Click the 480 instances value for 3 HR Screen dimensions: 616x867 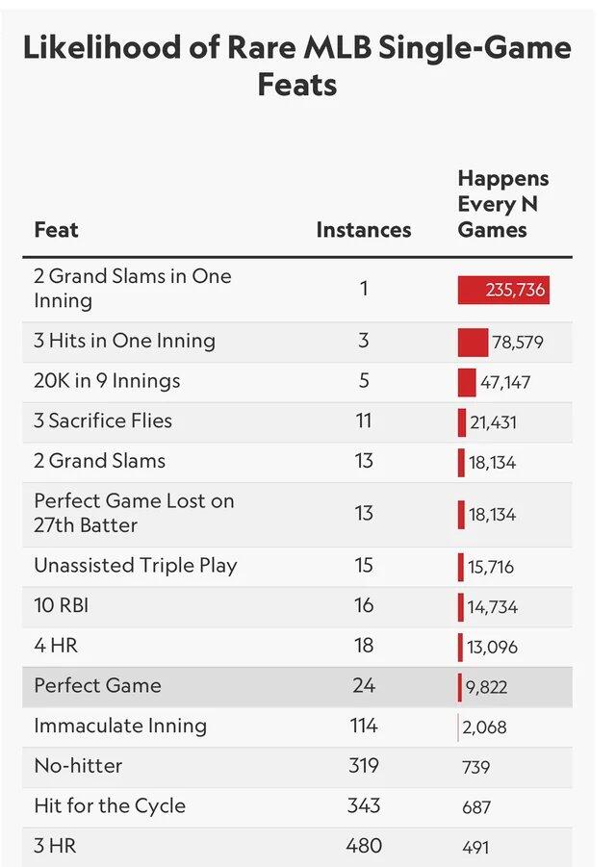click(x=364, y=847)
